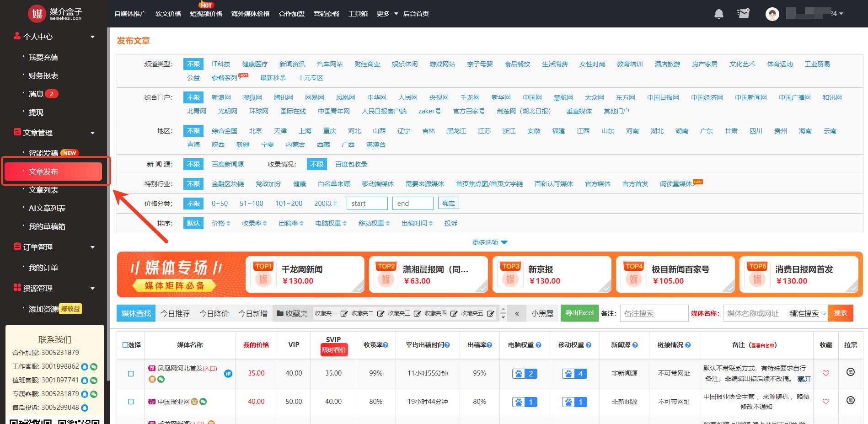Viewport: 868px width, 424px height.
Task: Click the 导出Excel button
Action: pos(579,313)
